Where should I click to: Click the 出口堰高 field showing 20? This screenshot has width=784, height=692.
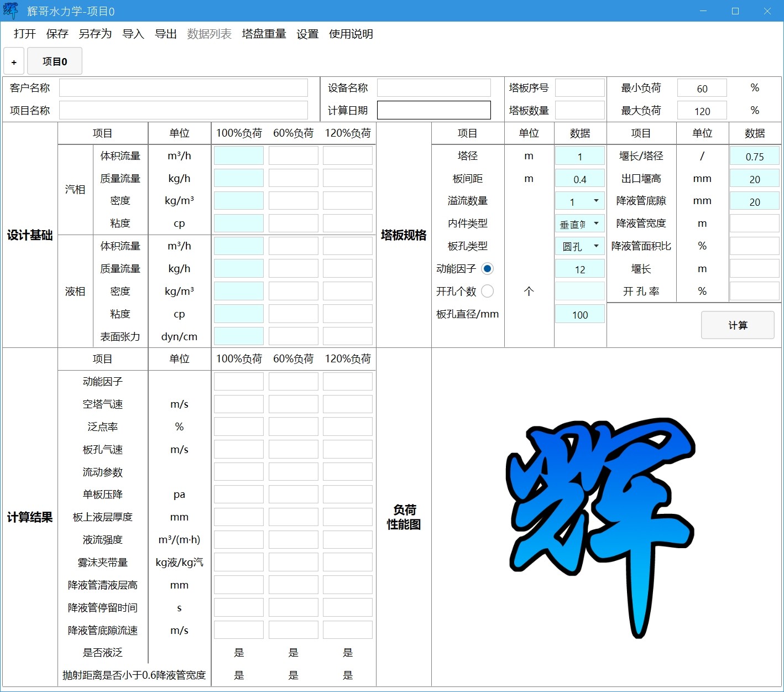(755, 179)
